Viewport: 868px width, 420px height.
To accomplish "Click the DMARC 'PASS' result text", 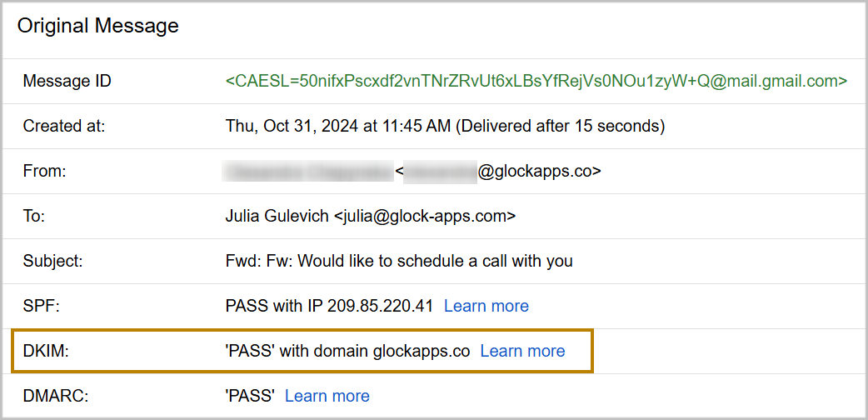I will click(250, 396).
